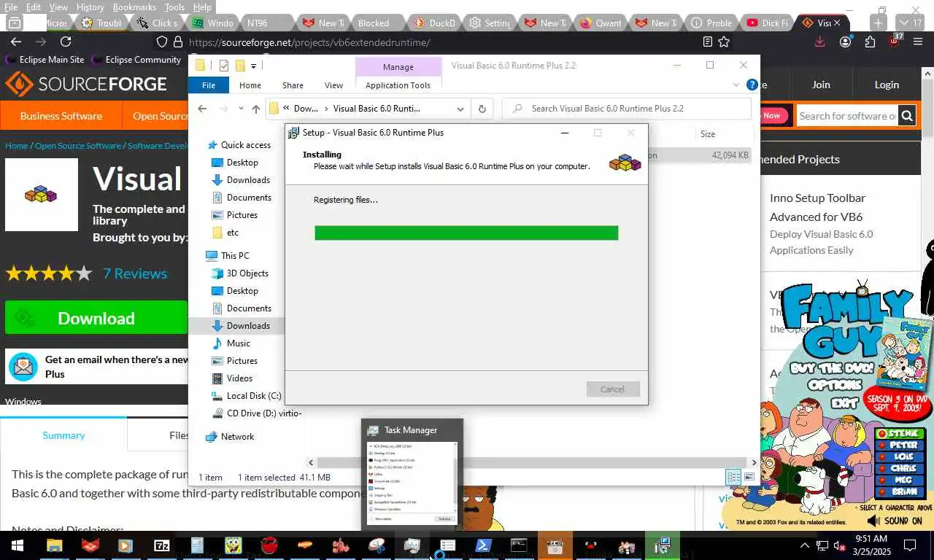934x560 pixels.
Task: Open the History menu
Action: [90, 7]
